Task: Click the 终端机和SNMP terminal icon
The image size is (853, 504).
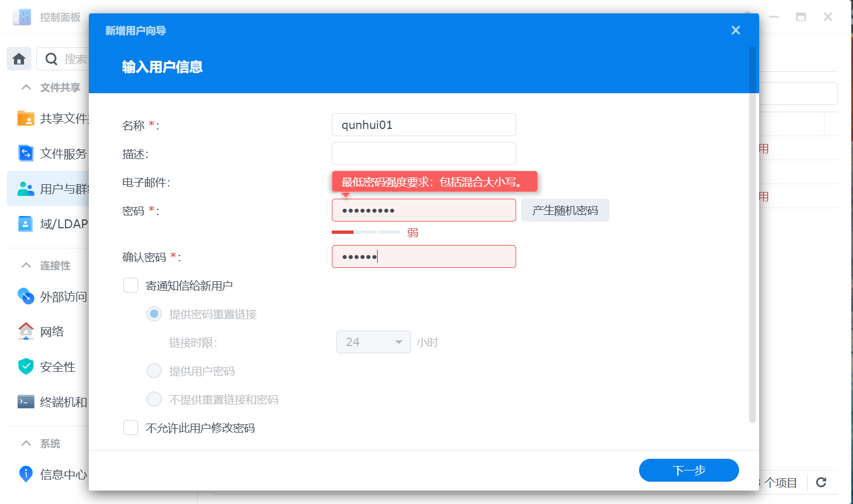Action: [26, 401]
